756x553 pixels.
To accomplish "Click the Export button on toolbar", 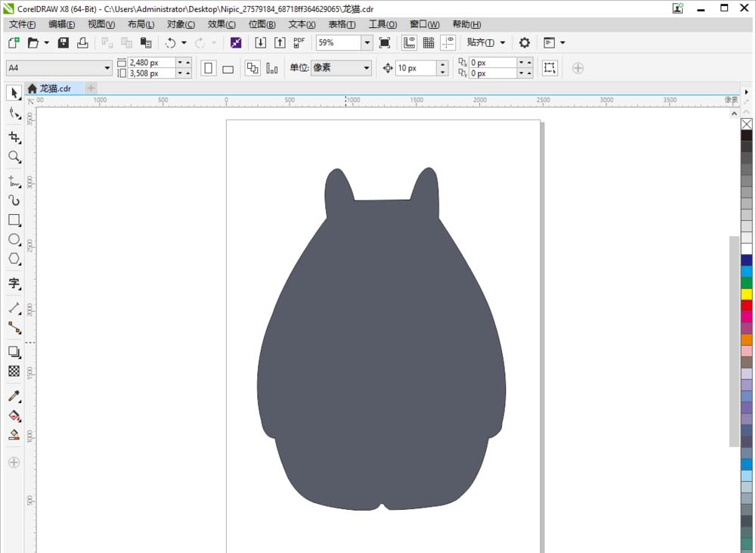I will 280,42.
